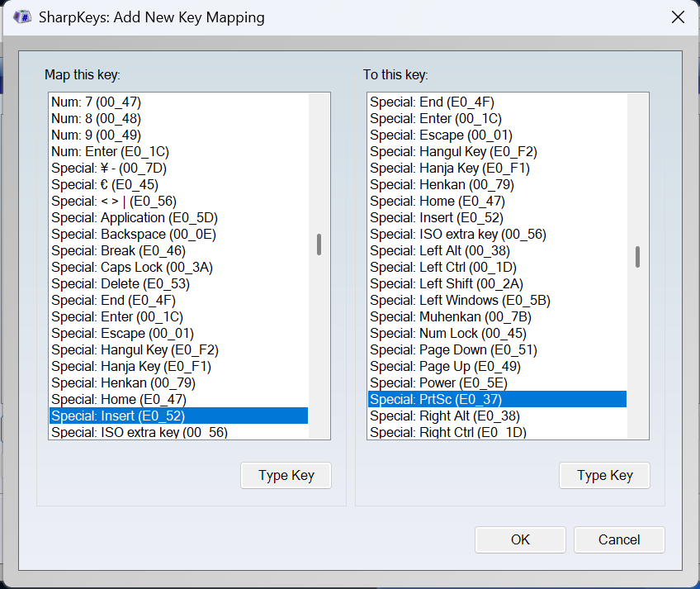Click the right Type Key button under To this key
700x589 pixels.
(x=604, y=476)
